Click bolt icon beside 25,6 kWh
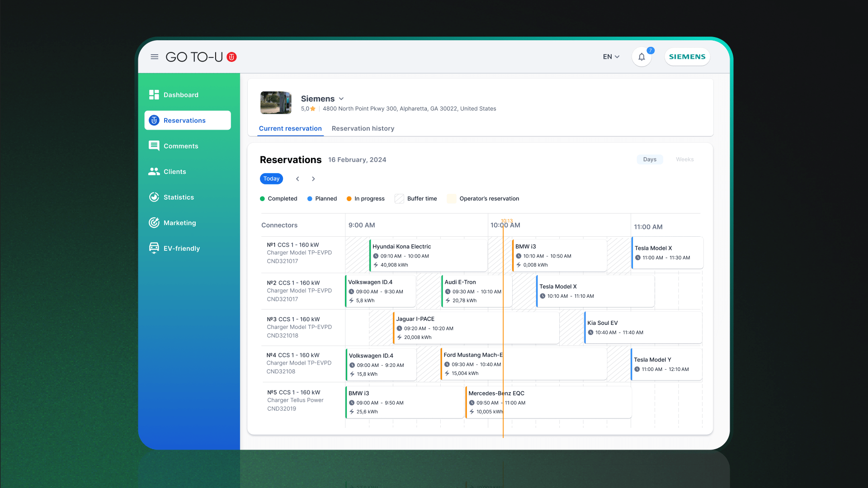Image resolution: width=868 pixels, height=488 pixels. (352, 412)
